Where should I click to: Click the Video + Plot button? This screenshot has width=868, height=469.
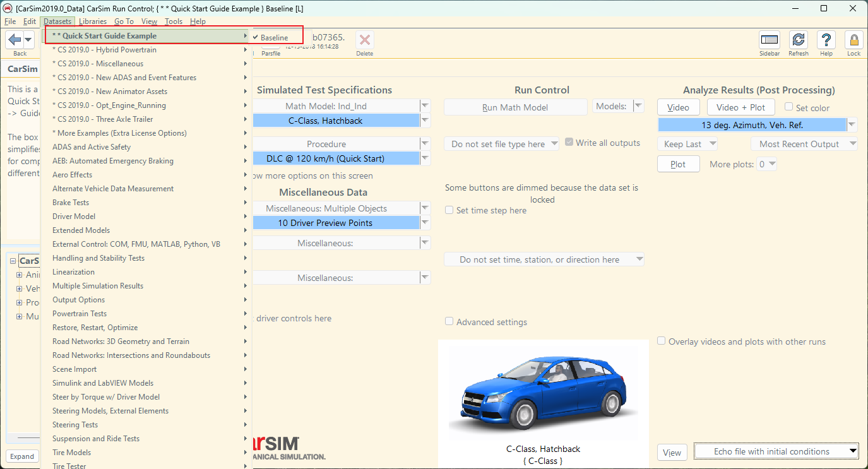[740, 107]
